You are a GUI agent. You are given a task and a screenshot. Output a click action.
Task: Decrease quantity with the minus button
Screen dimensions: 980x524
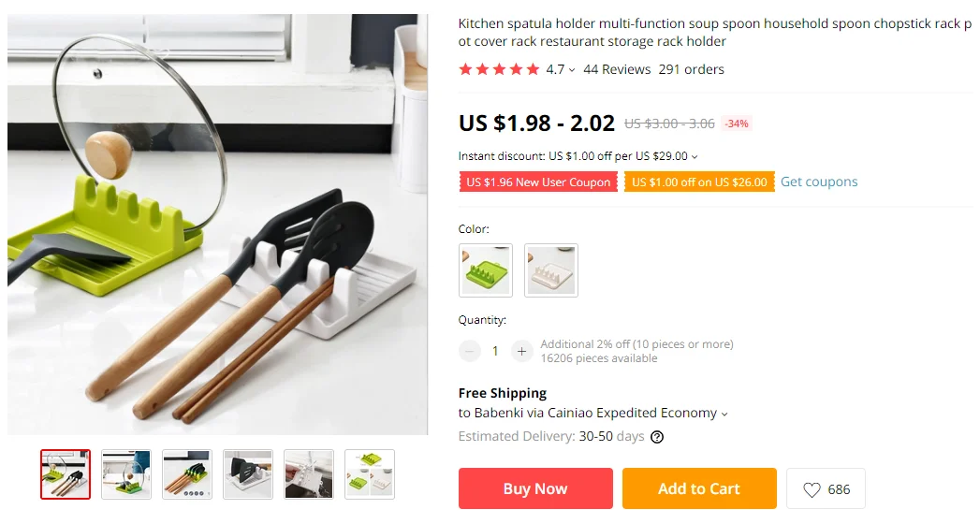click(469, 351)
